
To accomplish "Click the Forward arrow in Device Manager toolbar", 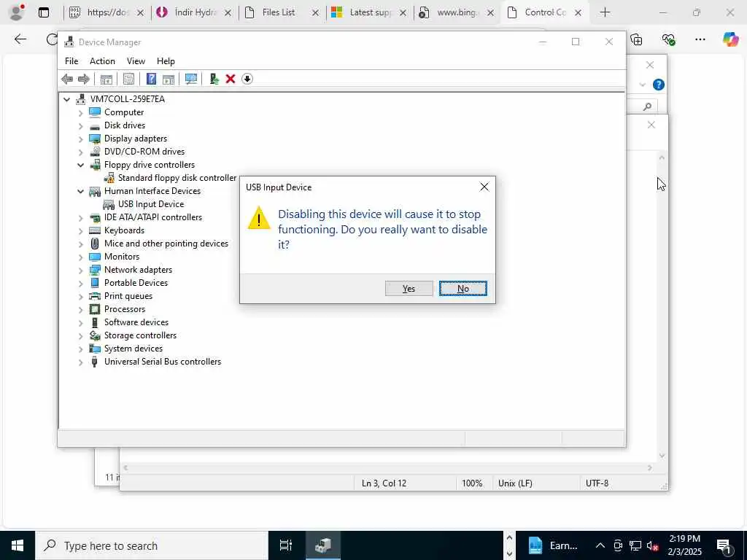I will pos(84,79).
